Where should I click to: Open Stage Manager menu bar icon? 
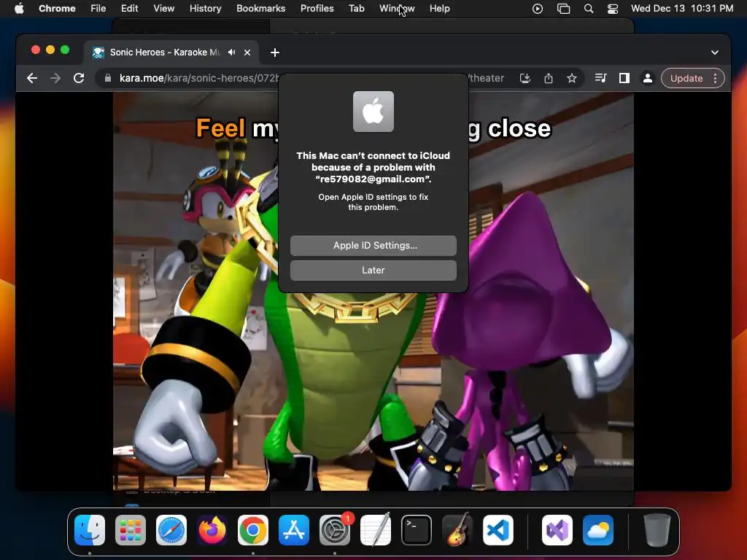click(563, 9)
